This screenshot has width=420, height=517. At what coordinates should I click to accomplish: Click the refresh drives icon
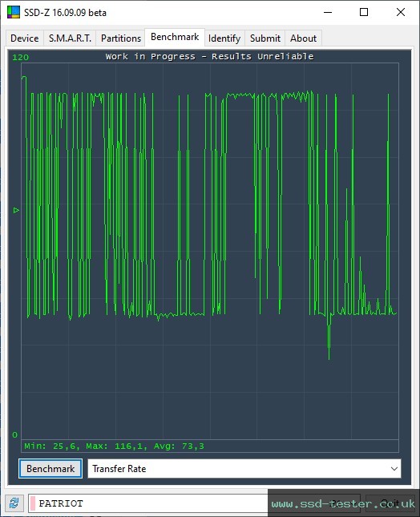tap(14, 503)
